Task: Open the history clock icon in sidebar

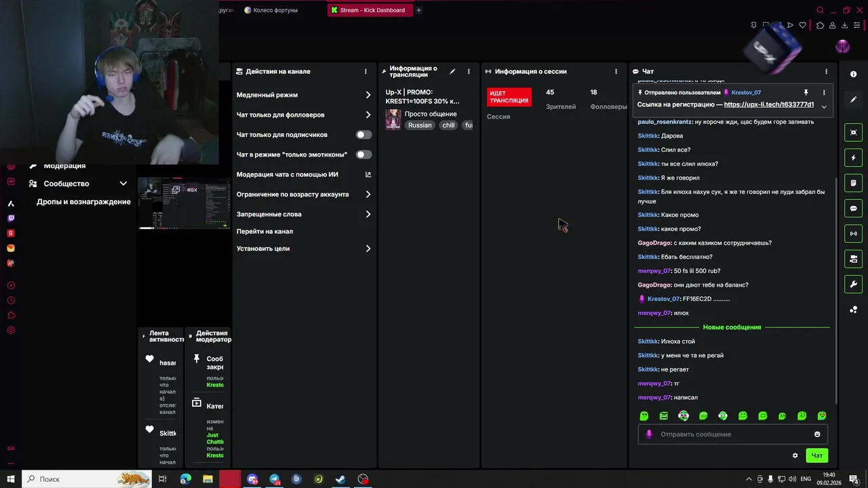Action: tap(11, 300)
